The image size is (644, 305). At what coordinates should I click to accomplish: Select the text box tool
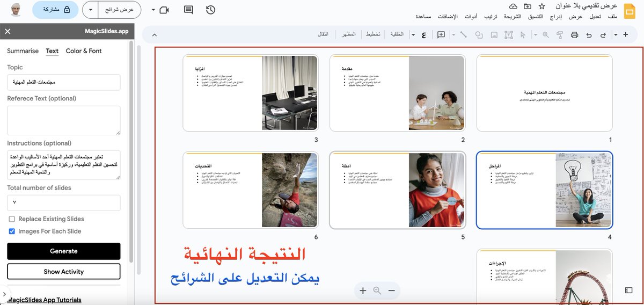coord(508,35)
